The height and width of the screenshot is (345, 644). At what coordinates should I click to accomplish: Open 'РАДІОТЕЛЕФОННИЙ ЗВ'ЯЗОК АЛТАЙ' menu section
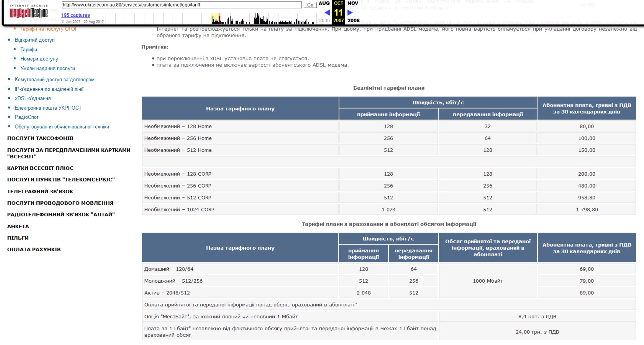(x=61, y=215)
